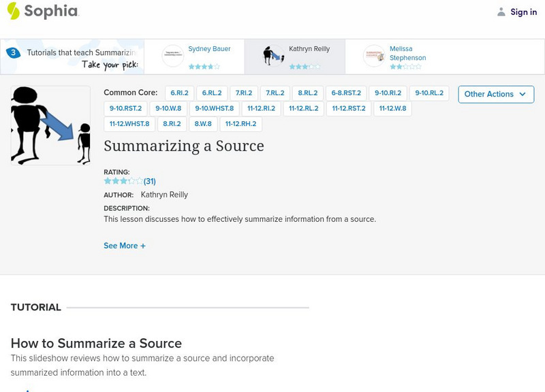Select Sydney Bauer tutorial tab
Screen dimensions: 545x392
click(194, 56)
